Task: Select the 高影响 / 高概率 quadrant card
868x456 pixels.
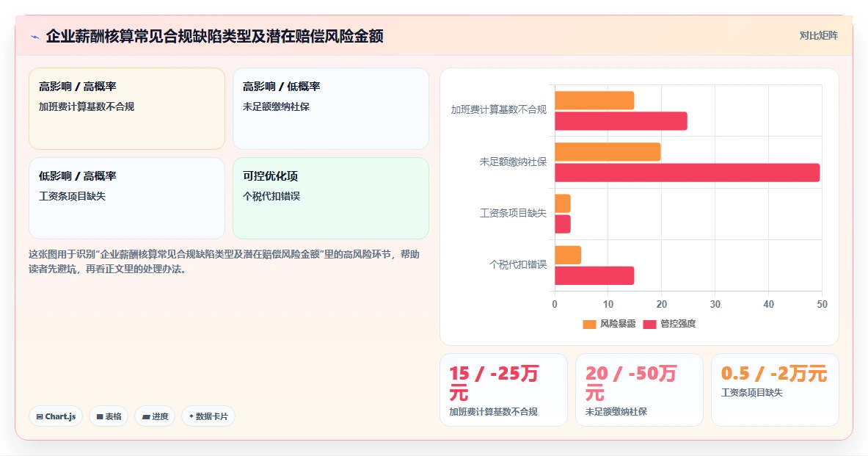Action: click(127, 109)
